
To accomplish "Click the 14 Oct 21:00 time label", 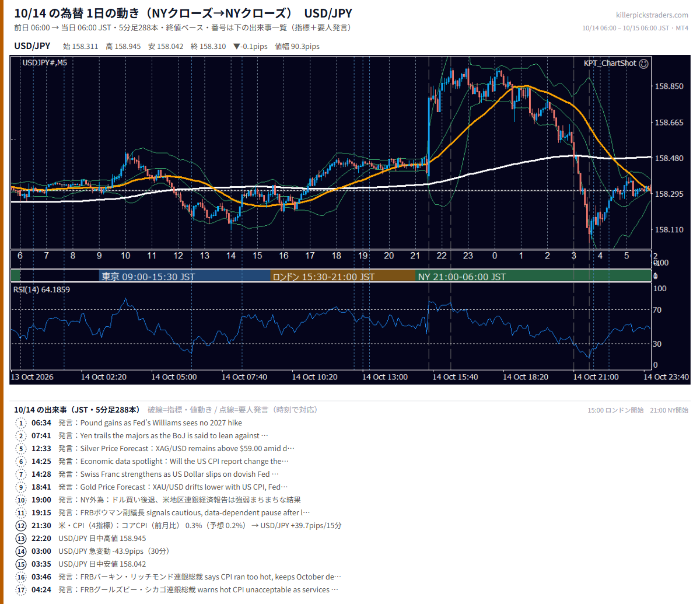I will point(596,377).
